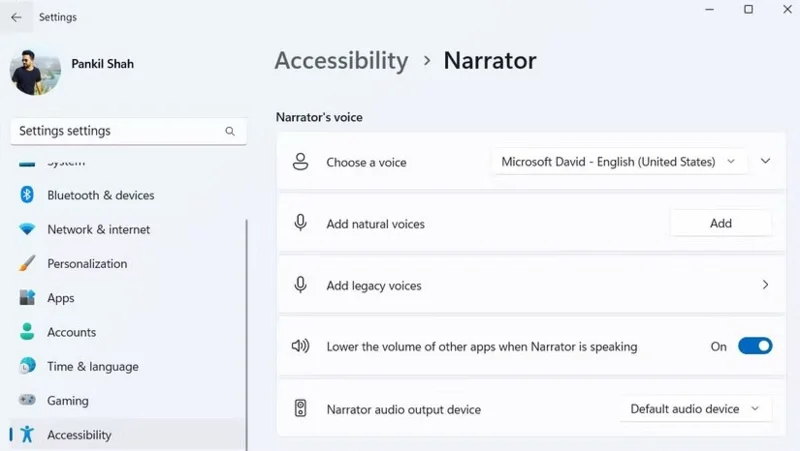Close the Settings window
The height and width of the screenshot is (451, 800).
[x=787, y=9]
